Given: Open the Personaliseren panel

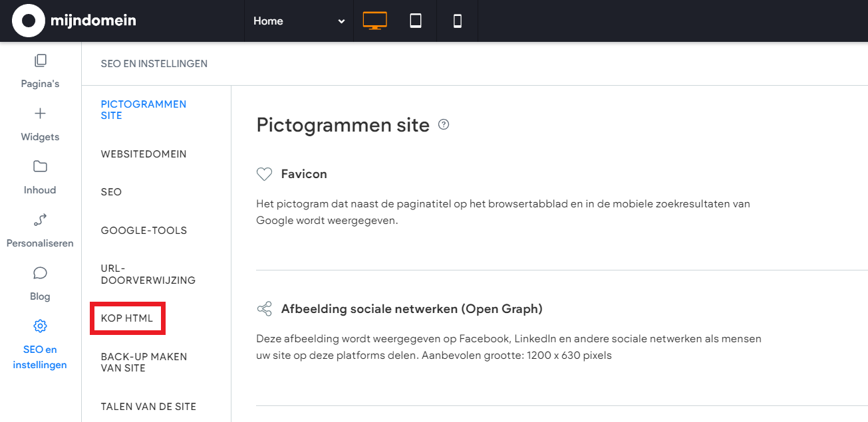Looking at the screenshot, I should (x=40, y=230).
